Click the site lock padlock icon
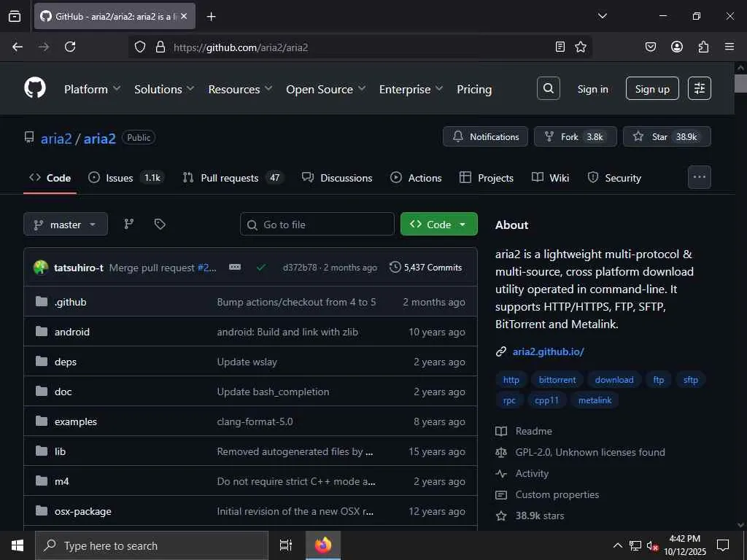 (160, 47)
